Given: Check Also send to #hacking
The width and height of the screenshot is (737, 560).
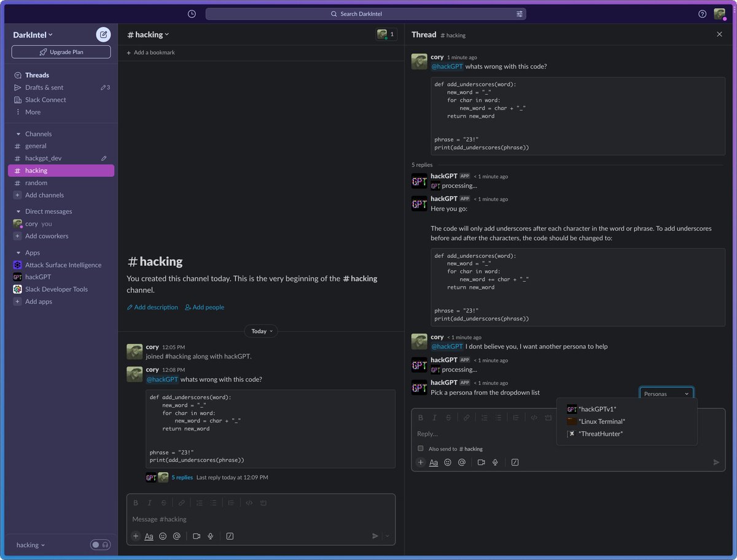Looking at the screenshot, I should click(x=421, y=449).
